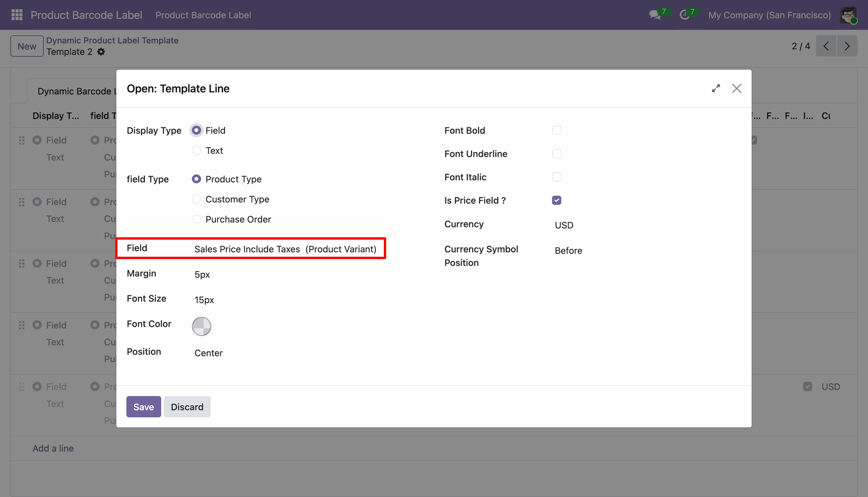868x497 pixels.
Task: Toggle the checkbox next to USD in last row
Action: click(x=808, y=387)
